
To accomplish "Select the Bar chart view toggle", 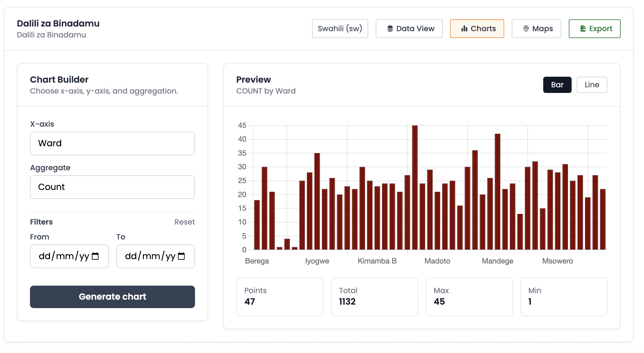I will coord(557,85).
